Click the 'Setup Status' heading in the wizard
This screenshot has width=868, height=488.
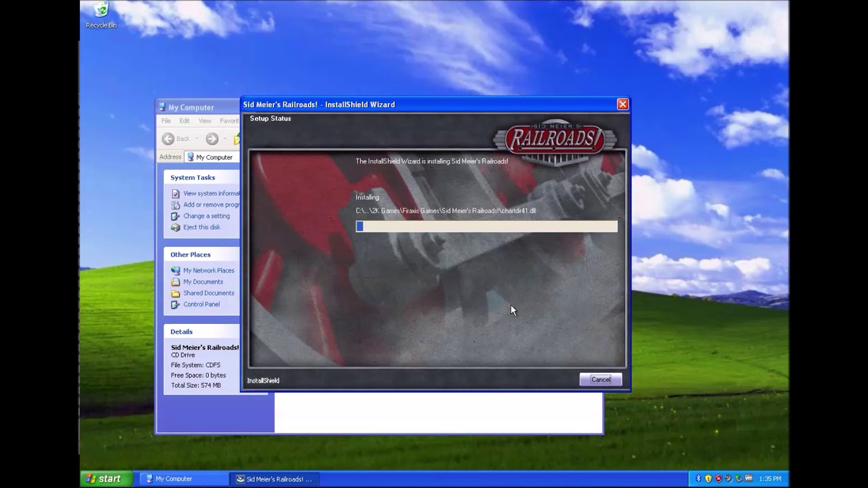pos(270,119)
